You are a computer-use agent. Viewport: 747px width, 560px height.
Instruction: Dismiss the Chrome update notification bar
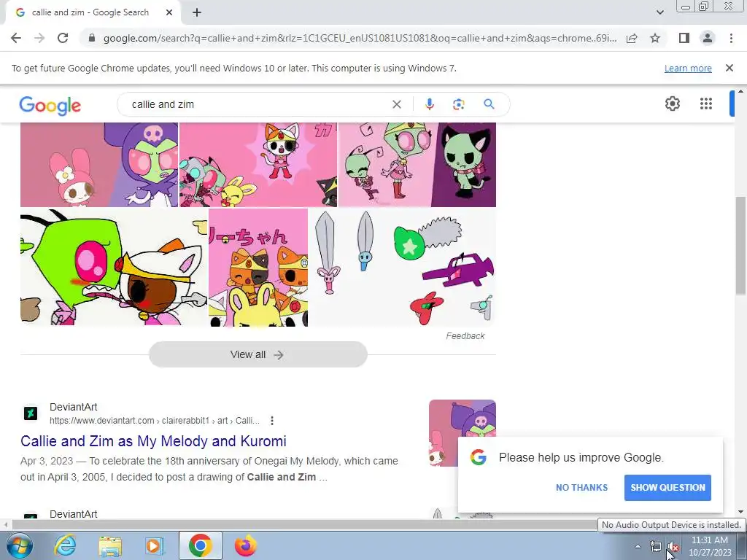coord(729,68)
